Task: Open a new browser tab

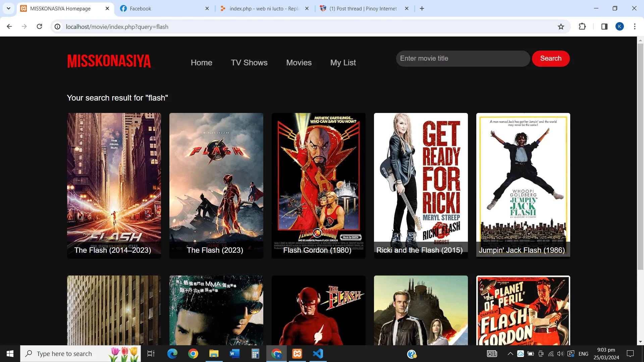Action: pyautogui.click(x=422, y=8)
